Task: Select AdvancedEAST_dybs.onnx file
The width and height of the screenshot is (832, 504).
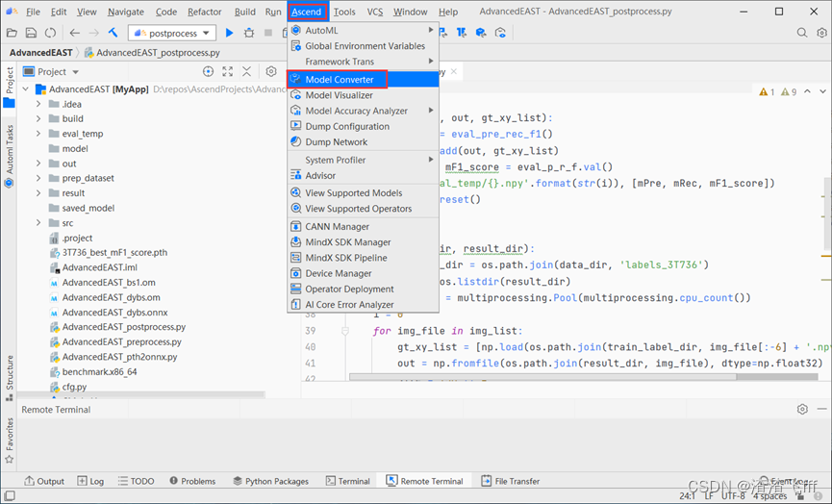Action: [114, 313]
